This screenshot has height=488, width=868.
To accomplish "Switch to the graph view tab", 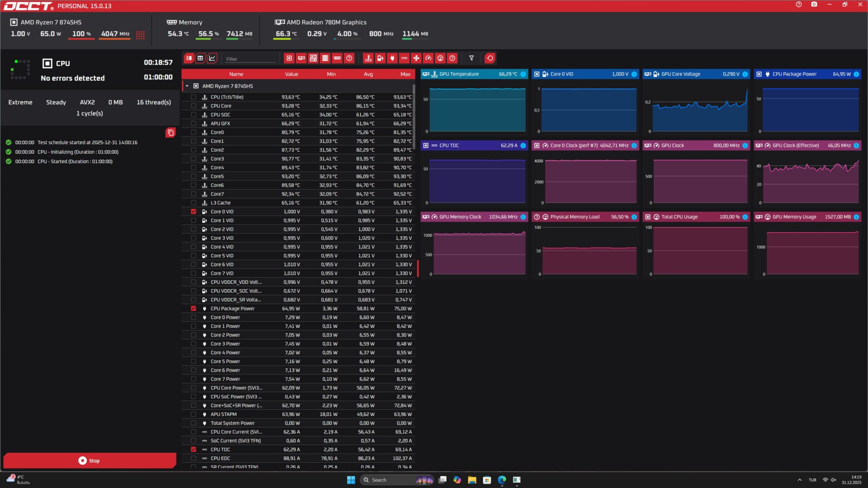I will click(212, 58).
